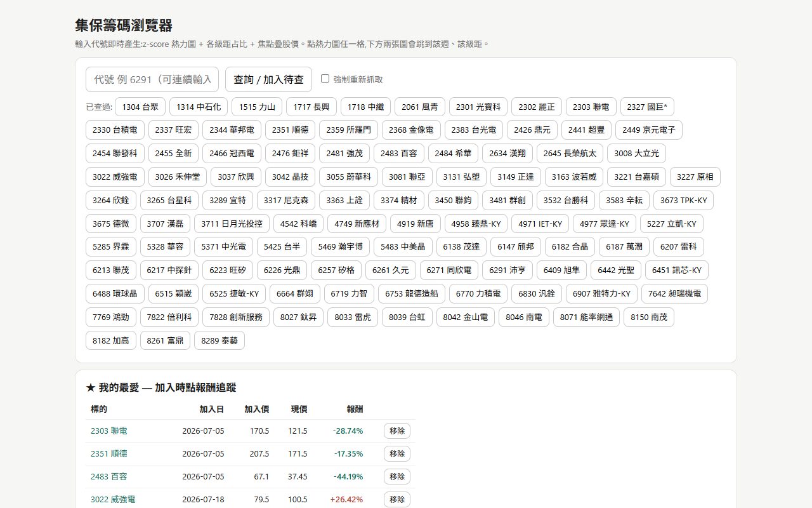Screen dimensions: 812x508
Task: Open the 2303 聯電 link in favorites table
Action: [x=109, y=431]
